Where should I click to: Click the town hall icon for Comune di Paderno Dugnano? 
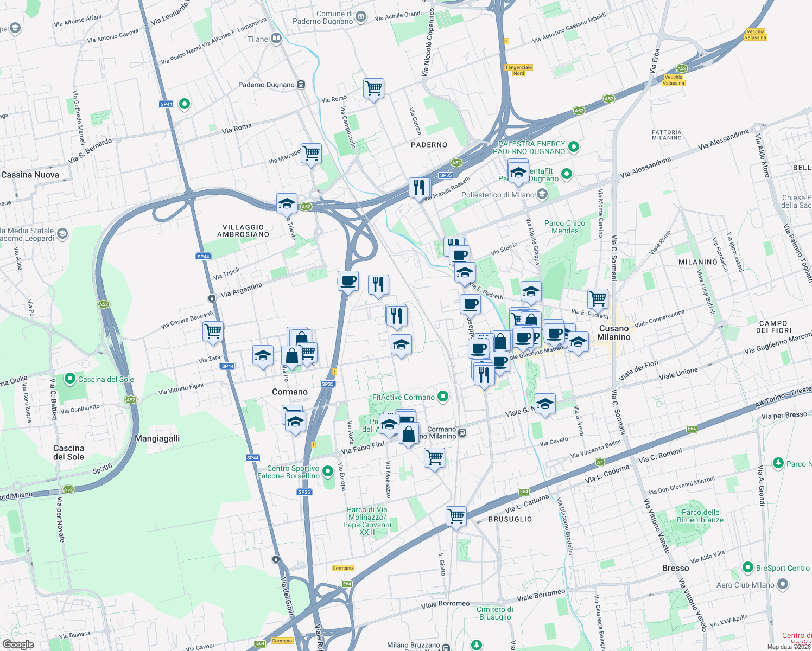(x=360, y=16)
